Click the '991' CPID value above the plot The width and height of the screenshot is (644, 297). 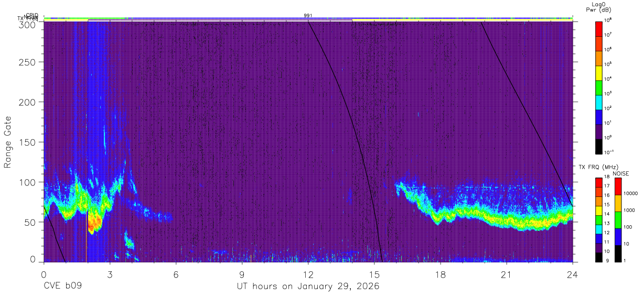[x=308, y=16]
